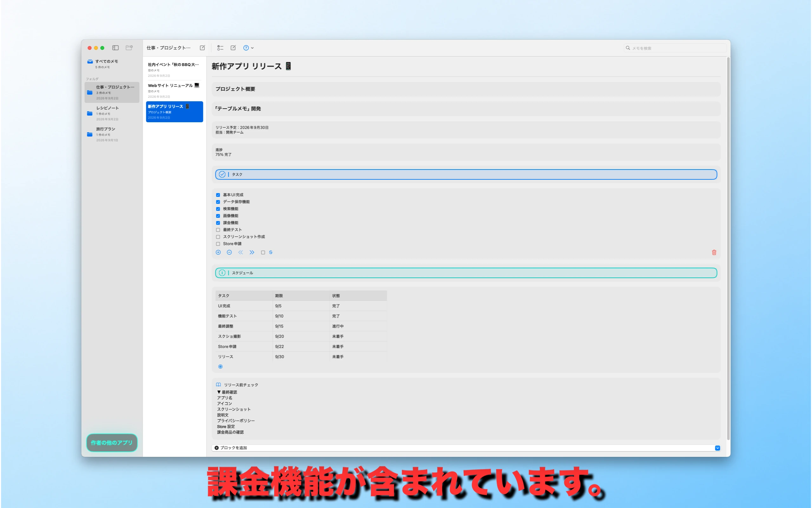Create a new memo with the compose icon
812x508 pixels.
202,48
